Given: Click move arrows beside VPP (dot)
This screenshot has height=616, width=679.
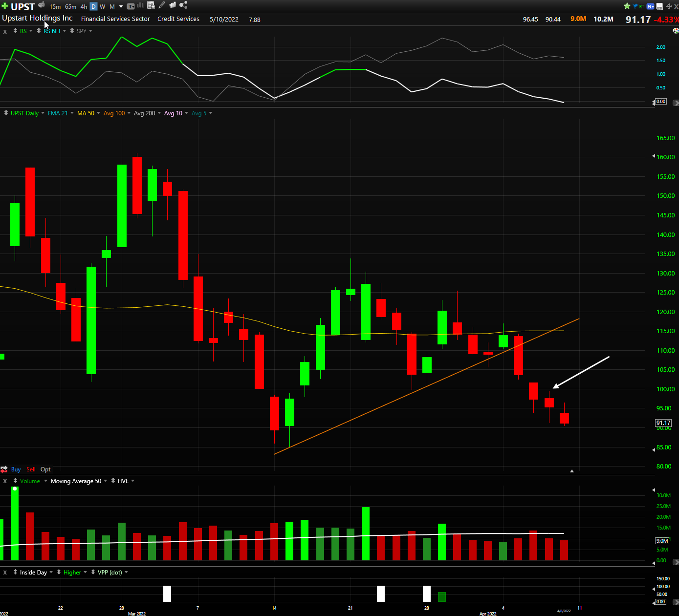Looking at the screenshot, I should [93, 572].
